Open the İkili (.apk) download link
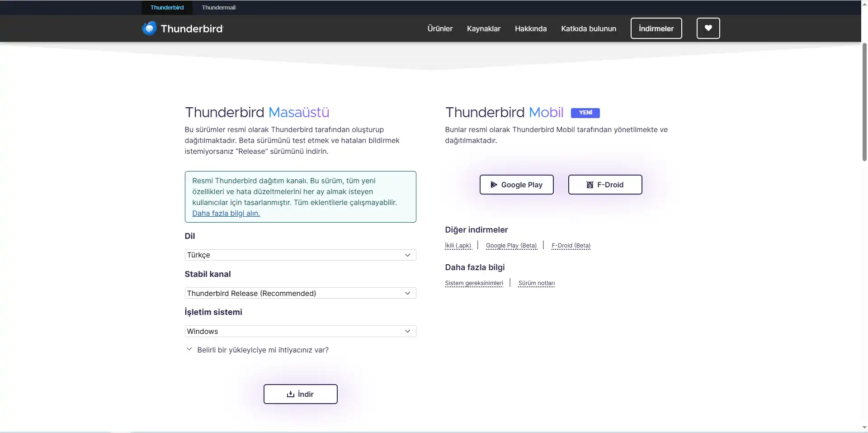Viewport: 868px width, 433px height. point(458,246)
